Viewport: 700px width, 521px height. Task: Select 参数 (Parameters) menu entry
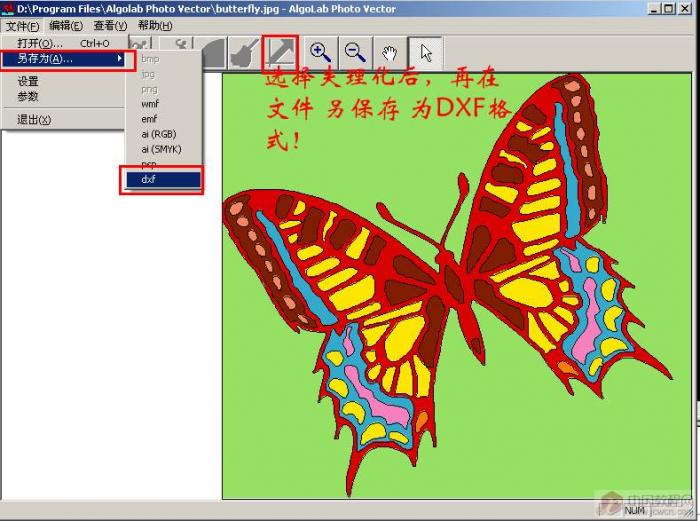28,96
